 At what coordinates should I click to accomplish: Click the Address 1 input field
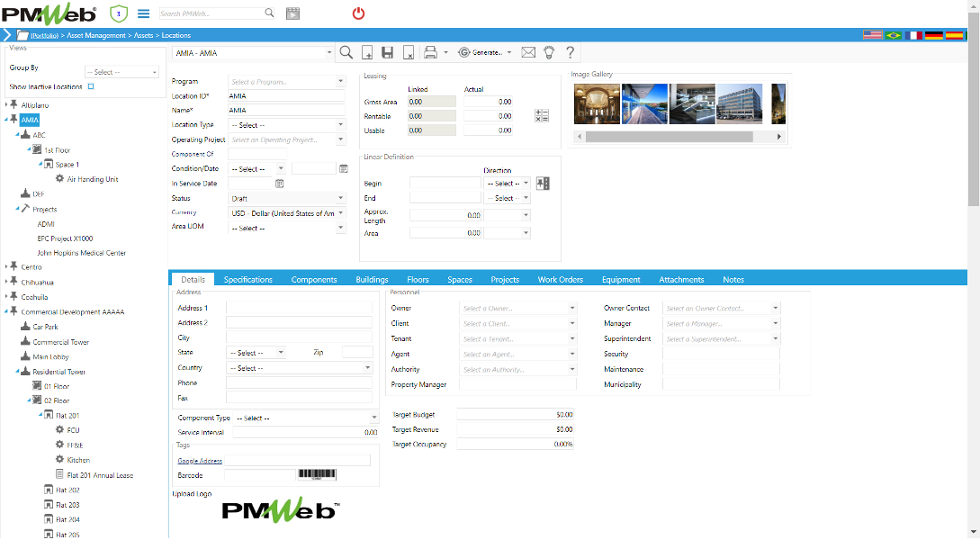coord(299,308)
